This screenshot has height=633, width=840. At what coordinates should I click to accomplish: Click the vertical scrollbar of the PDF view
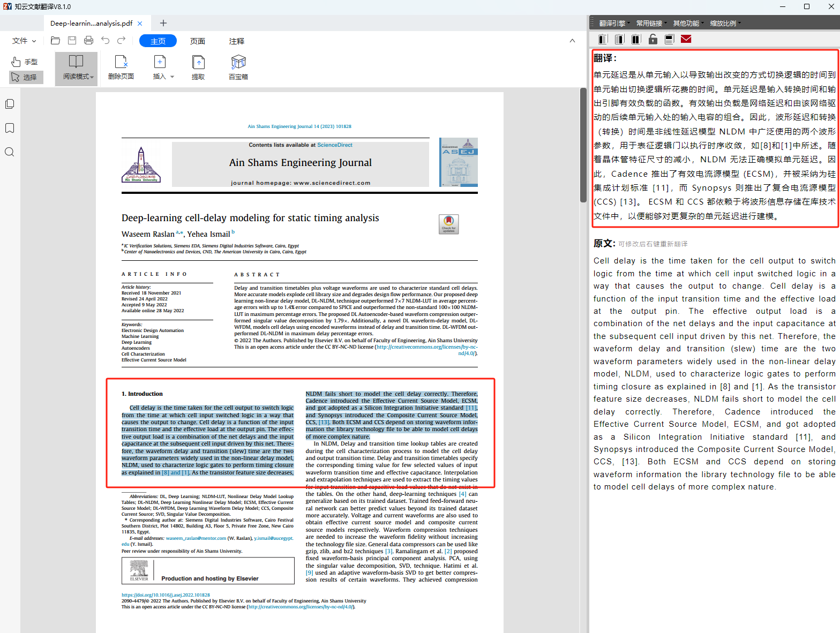click(x=583, y=145)
